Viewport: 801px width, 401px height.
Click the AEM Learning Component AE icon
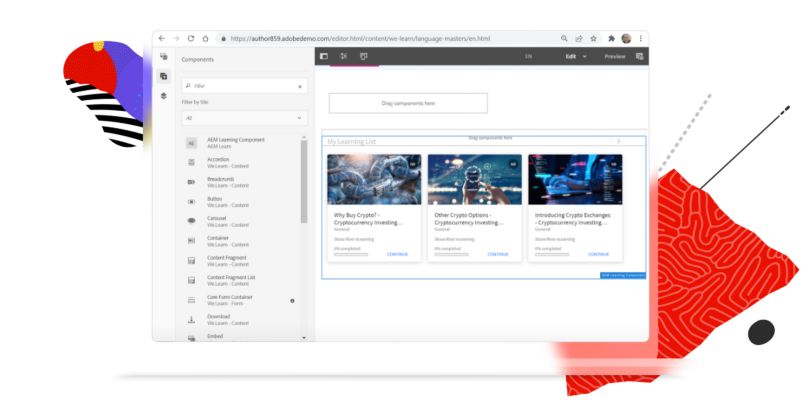point(191,144)
